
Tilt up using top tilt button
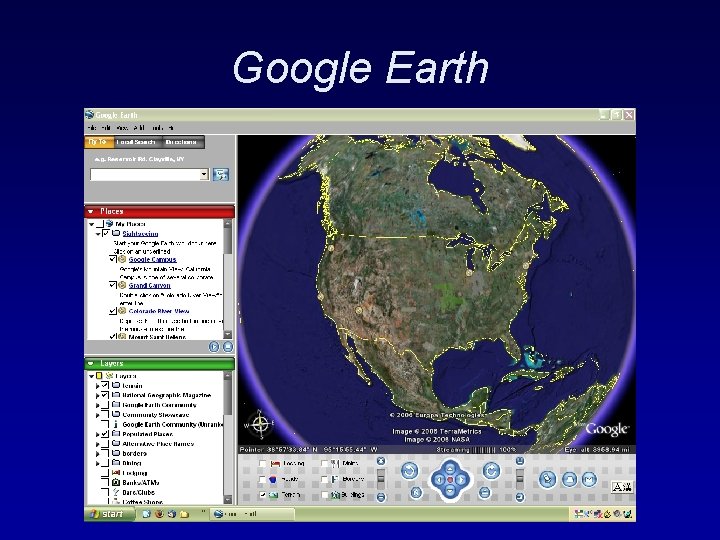(x=520, y=460)
